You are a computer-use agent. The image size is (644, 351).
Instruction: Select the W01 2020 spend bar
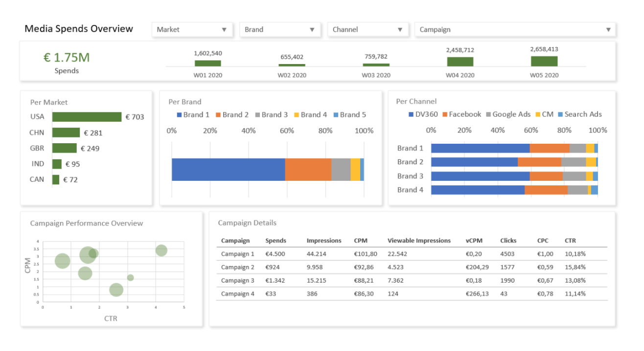(207, 63)
